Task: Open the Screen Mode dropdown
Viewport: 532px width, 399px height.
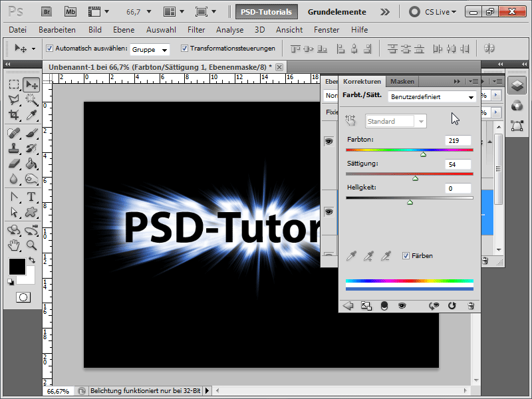Action: pyautogui.click(x=205, y=12)
